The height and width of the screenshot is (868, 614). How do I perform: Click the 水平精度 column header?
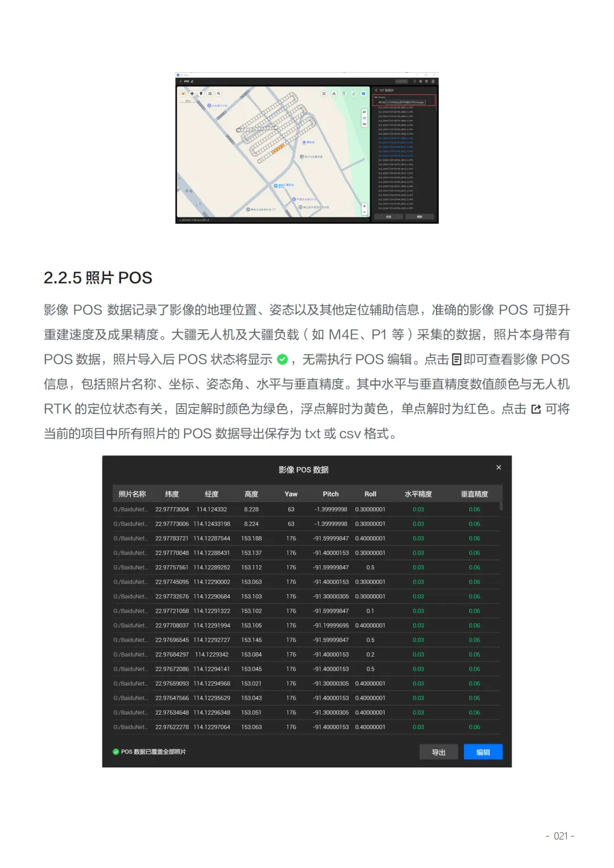click(418, 494)
